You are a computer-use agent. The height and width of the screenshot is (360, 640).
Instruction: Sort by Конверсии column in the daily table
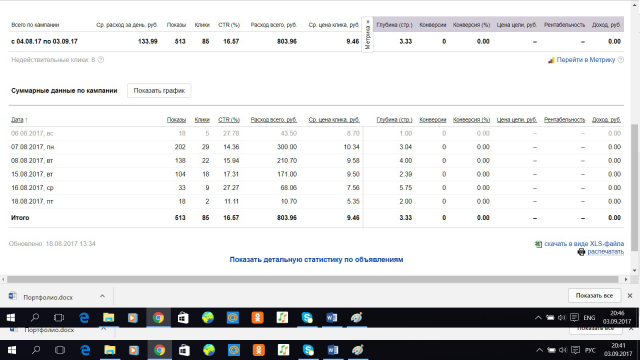[x=433, y=120]
